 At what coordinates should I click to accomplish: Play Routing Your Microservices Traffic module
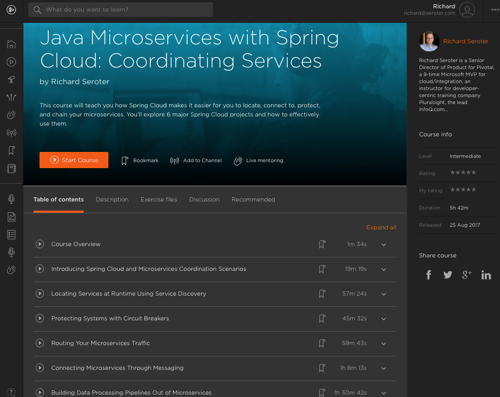(40, 343)
